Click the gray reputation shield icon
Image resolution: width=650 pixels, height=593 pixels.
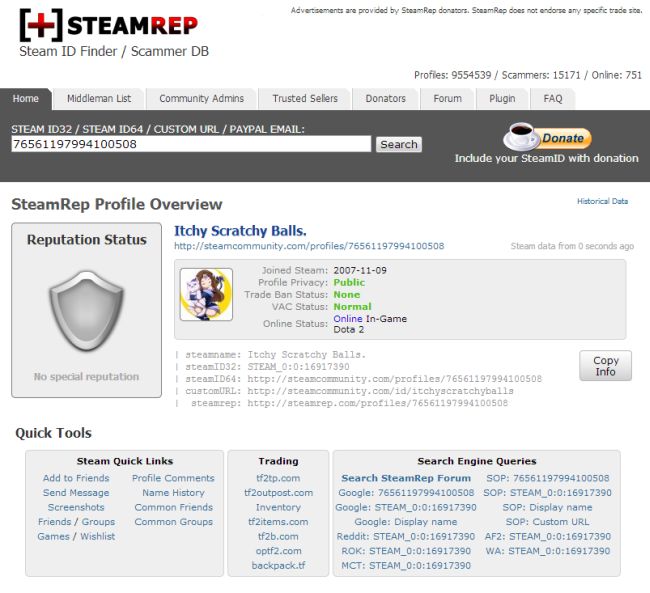pyautogui.click(x=86, y=311)
